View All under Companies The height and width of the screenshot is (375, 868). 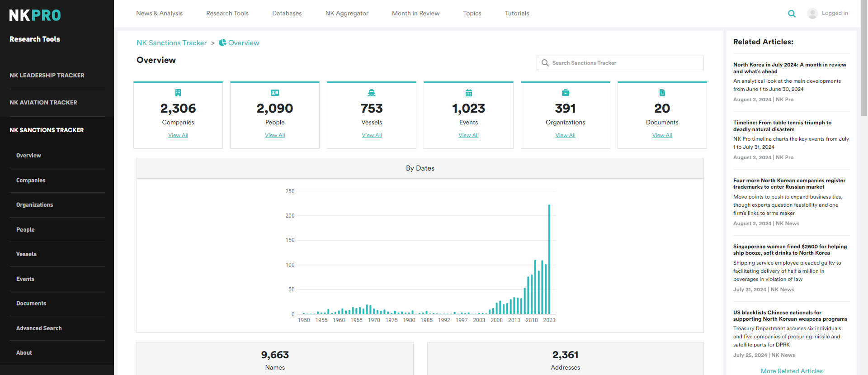178,135
